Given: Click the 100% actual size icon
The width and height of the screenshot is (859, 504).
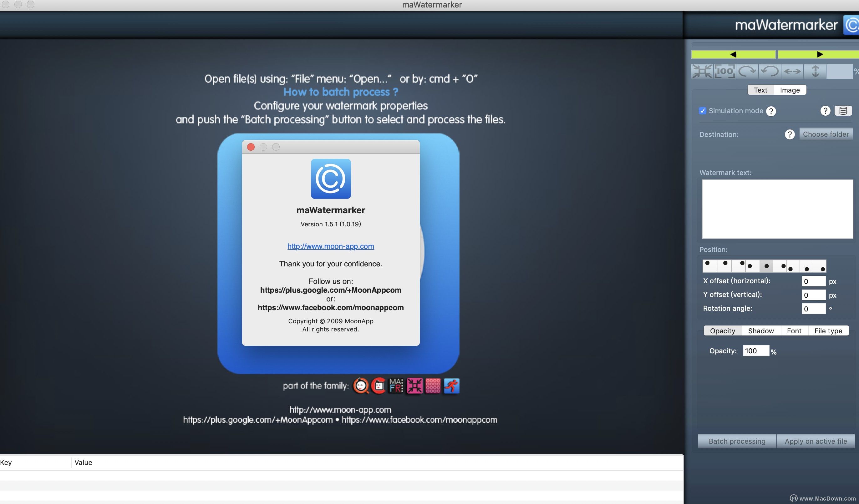Looking at the screenshot, I should [x=725, y=71].
